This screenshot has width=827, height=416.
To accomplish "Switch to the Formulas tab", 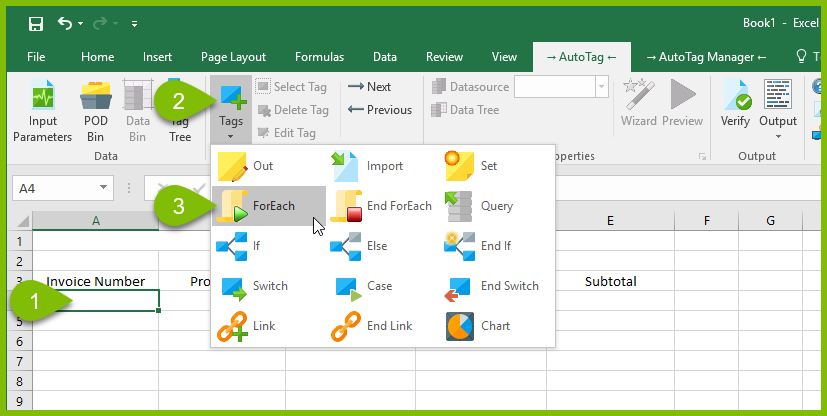I will tap(319, 57).
